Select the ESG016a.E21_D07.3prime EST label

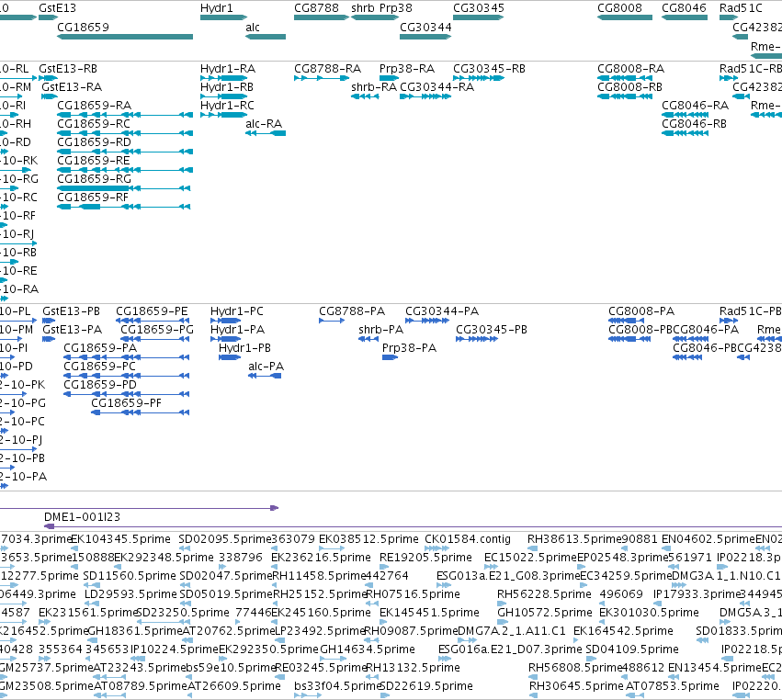click(510, 649)
